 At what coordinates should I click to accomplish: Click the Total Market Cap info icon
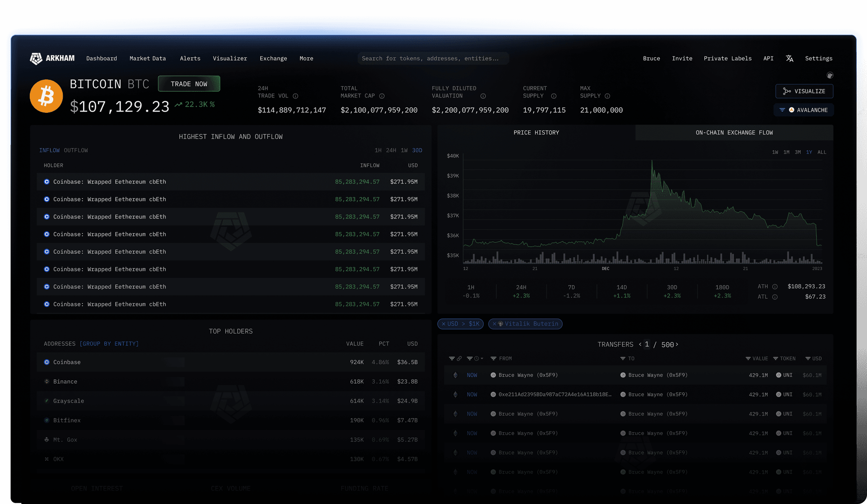pyautogui.click(x=382, y=96)
